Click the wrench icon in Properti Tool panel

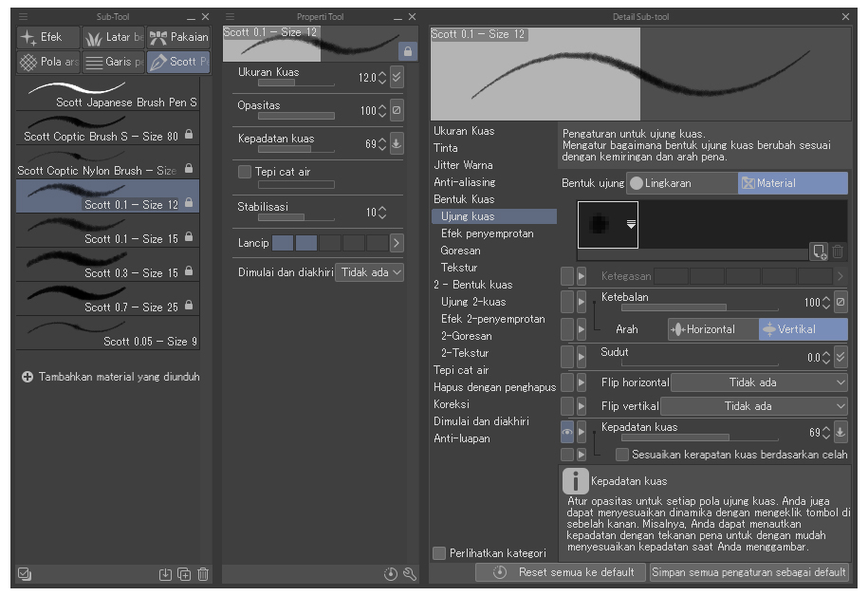[x=410, y=574]
